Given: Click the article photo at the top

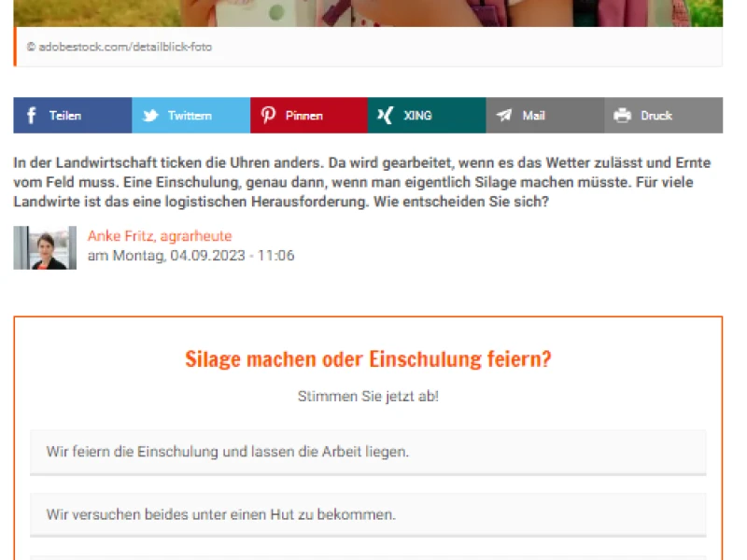Looking at the screenshot, I should click(368, 13).
